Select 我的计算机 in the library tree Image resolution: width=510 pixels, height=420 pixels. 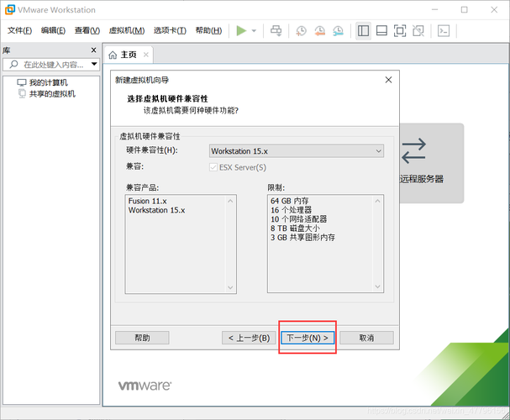coord(42,82)
